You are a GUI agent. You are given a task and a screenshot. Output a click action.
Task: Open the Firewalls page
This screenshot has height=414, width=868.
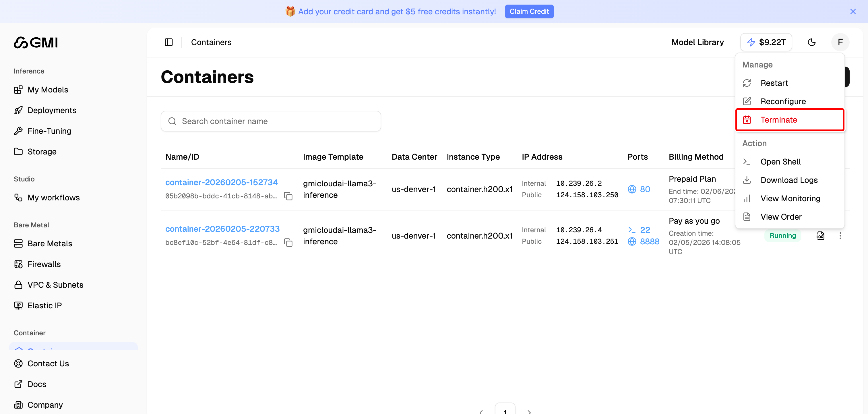pyautogui.click(x=44, y=264)
